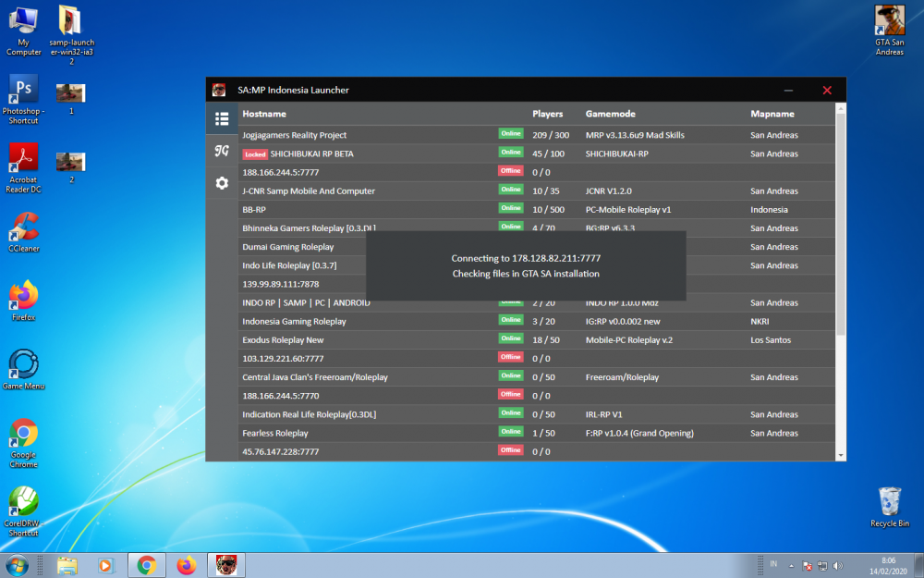This screenshot has height=578, width=924.
Task: Launch CCleaner from desktop
Action: (24, 232)
